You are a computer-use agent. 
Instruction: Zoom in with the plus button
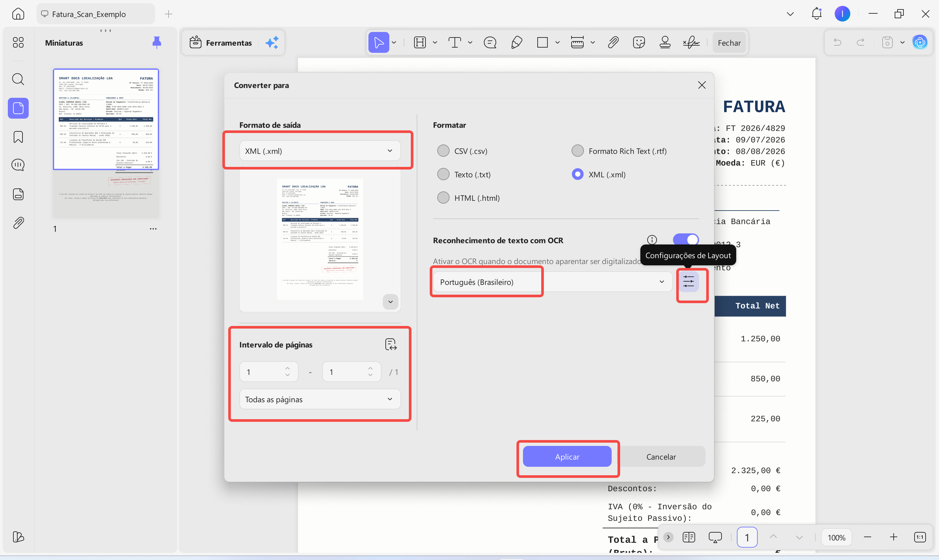(x=893, y=537)
